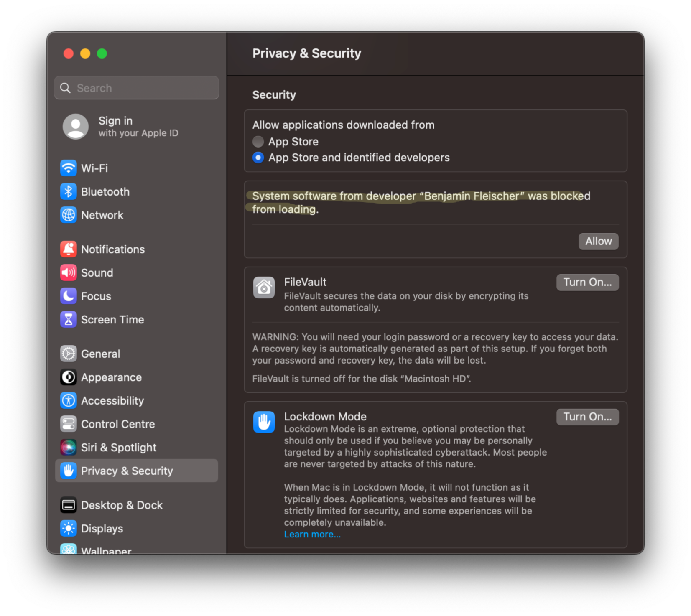Image resolution: width=691 pixels, height=616 pixels.
Task: Click the General gear icon
Action: click(68, 354)
